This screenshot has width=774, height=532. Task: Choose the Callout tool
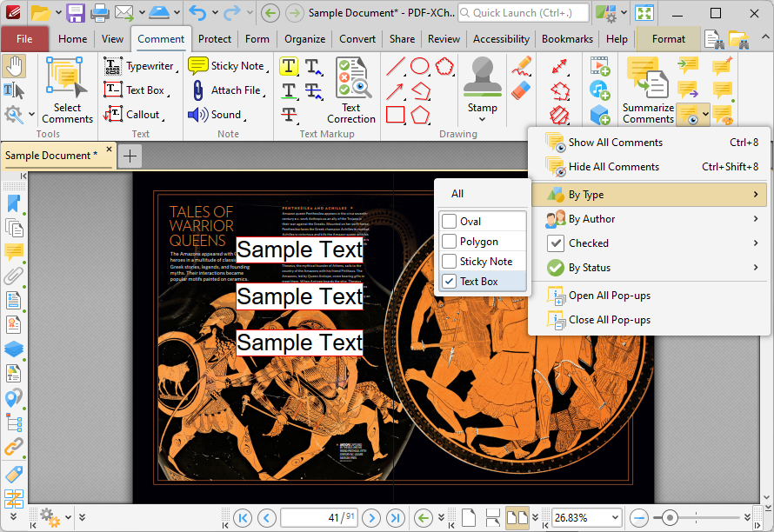133,115
